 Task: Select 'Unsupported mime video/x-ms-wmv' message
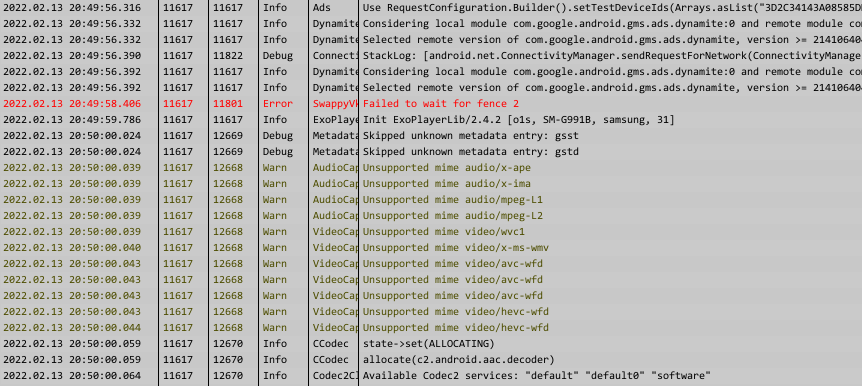tap(456, 247)
